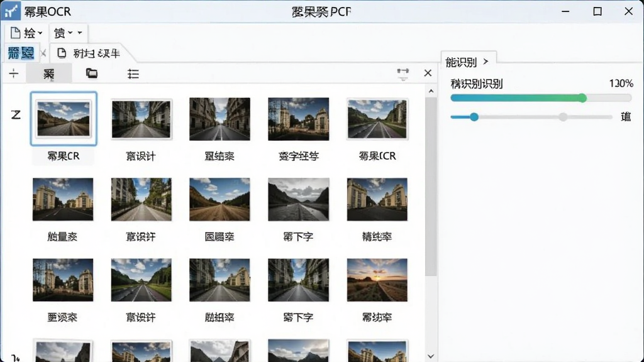Click the 幂果CR label under the selected thumbnail
Screen dimensions: 644x362
pos(64,156)
